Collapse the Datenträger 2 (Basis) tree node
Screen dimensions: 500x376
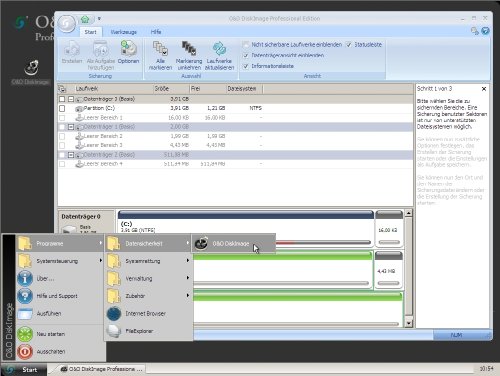point(71,155)
